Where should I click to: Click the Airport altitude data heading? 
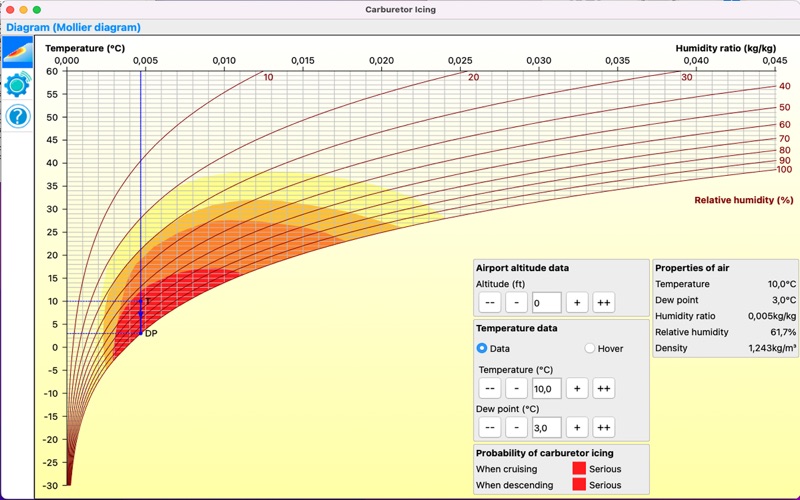tap(522, 268)
